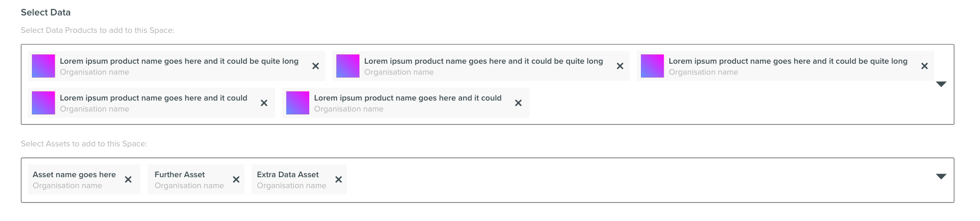
Task: Open the Data Products dropdown arrow
Action: tap(941, 84)
